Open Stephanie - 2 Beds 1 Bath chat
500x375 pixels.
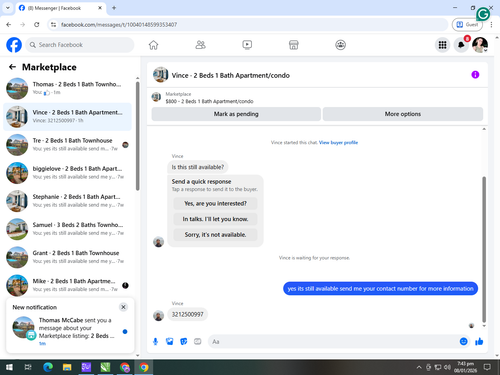(x=68, y=201)
